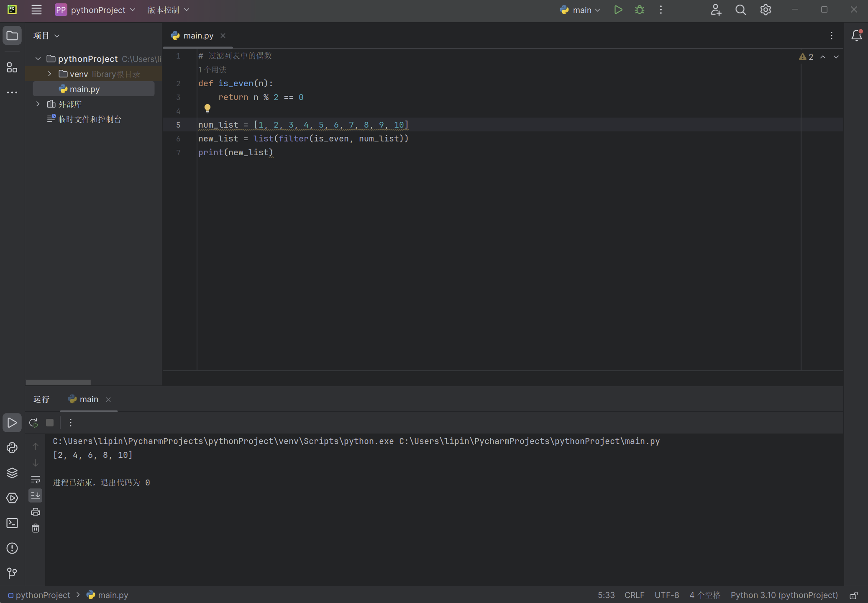The height and width of the screenshot is (603, 868).
Task: Click the intention lightbulb on line 4
Action: 207,109
